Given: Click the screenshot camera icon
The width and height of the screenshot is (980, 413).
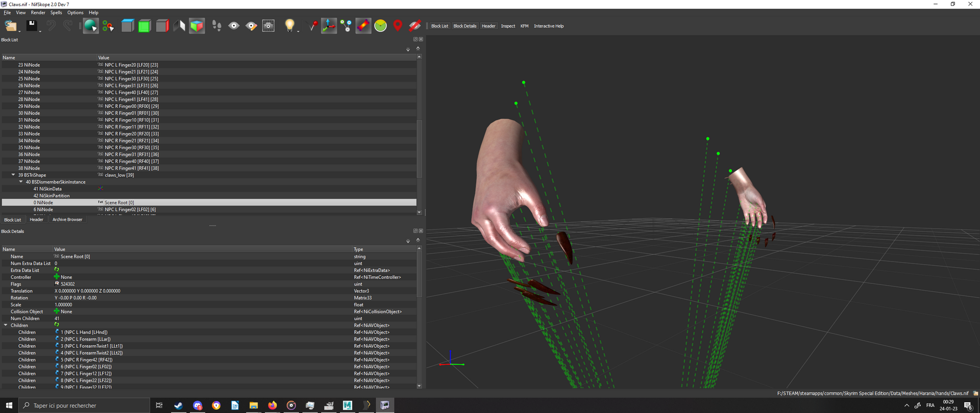Looking at the screenshot, I should (x=268, y=25).
